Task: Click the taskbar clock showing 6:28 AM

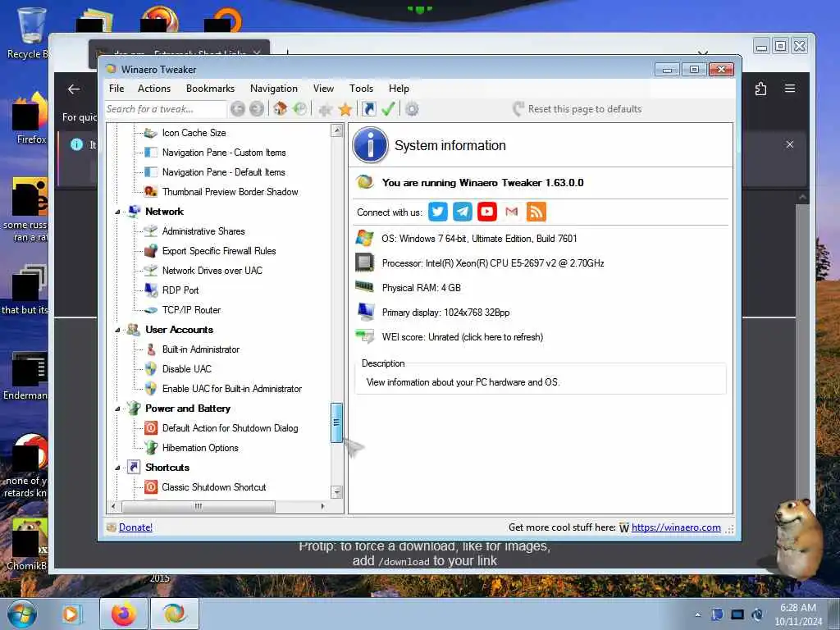Action: click(798, 614)
